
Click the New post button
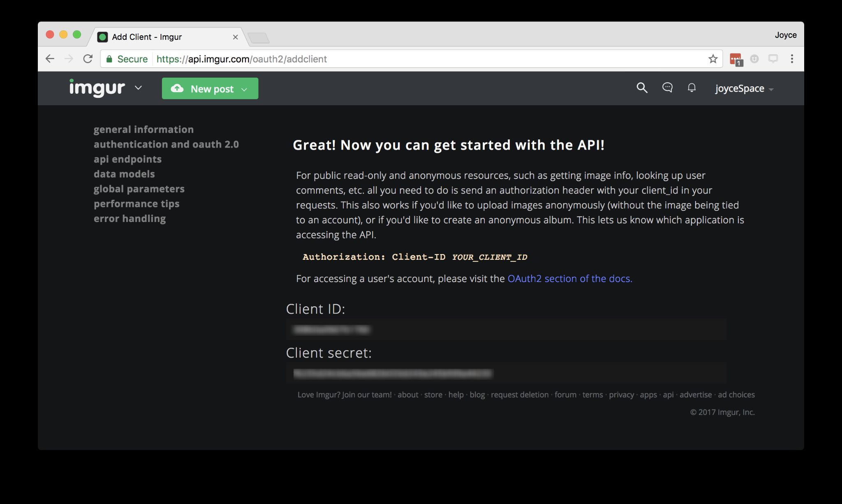coord(210,88)
